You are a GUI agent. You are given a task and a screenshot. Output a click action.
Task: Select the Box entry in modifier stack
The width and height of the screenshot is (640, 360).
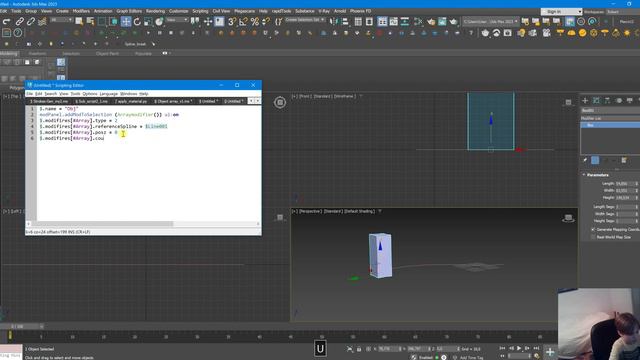pos(610,125)
